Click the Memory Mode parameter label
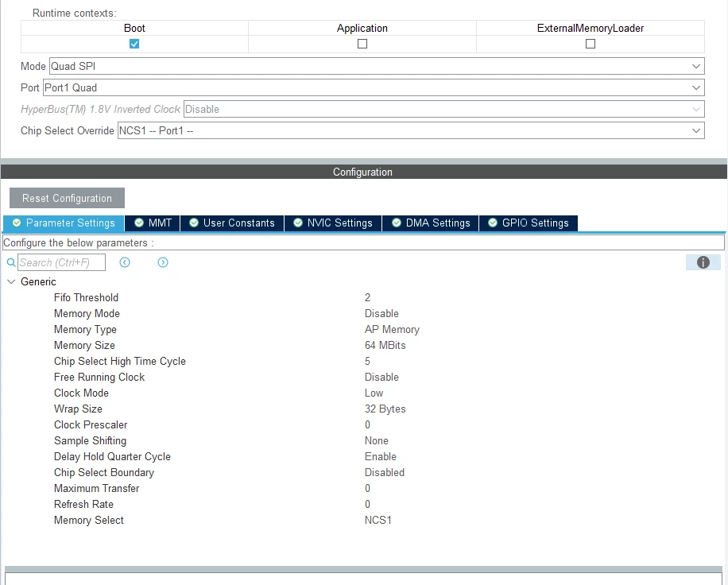The width and height of the screenshot is (728, 585). click(87, 313)
